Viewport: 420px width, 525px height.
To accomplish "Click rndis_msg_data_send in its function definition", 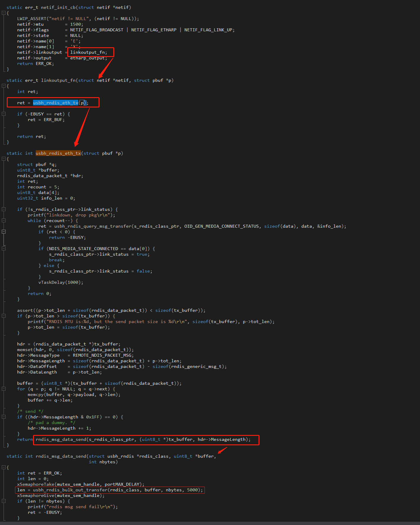I will point(61,456).
